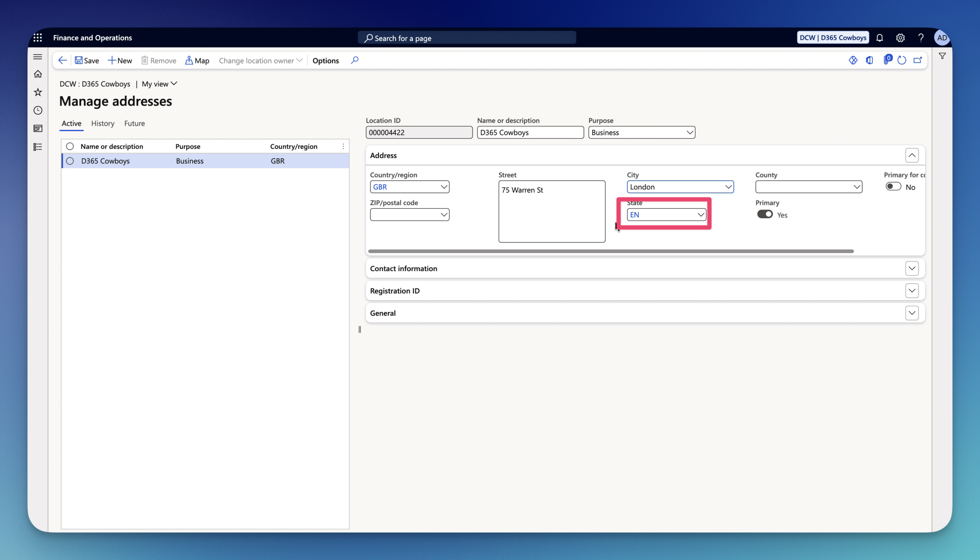
Task: Click the Address section horizontal scrollbar
Action: [x=611, y=251]
